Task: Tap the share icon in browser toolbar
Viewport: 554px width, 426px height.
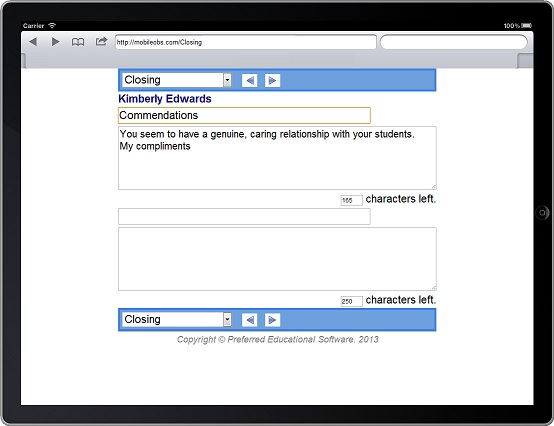Action: [x=101, y=41]
